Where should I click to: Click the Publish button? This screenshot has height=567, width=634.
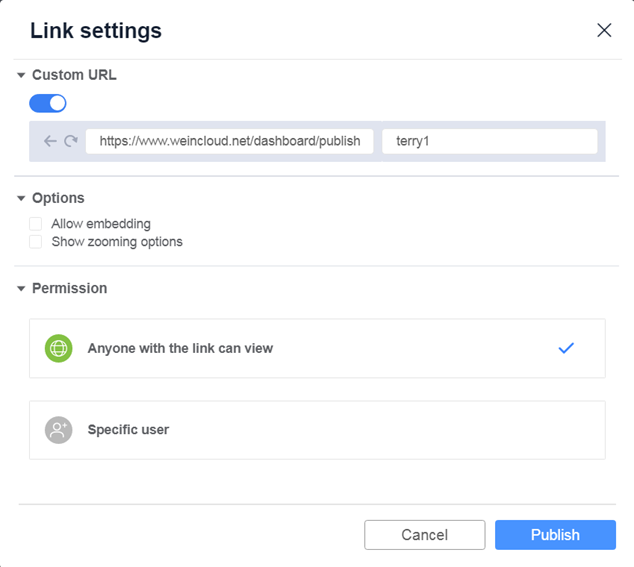(x=555, y=535)
